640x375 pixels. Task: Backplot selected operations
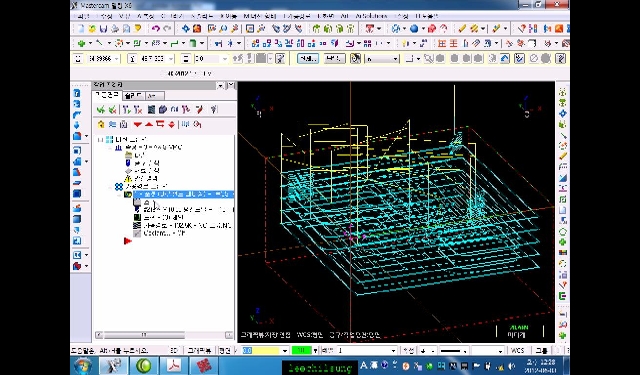tap(151, 109)
